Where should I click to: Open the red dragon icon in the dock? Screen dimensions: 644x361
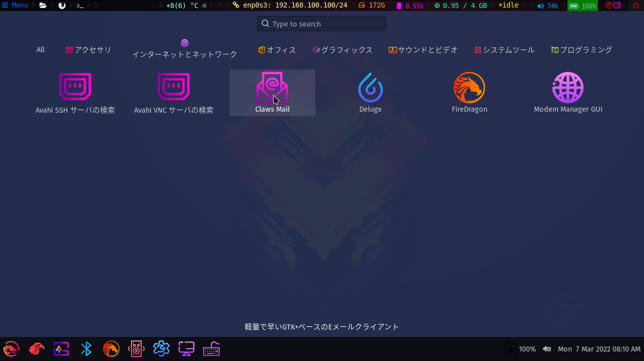click(11, 348)
